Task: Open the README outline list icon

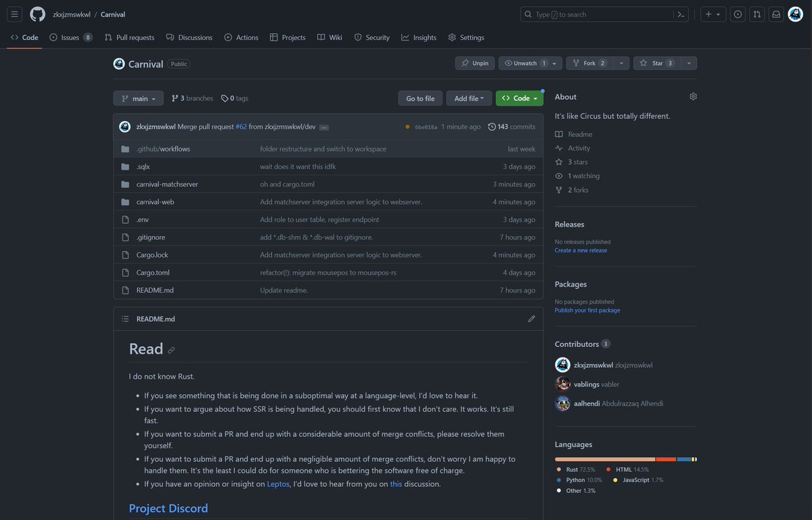Action: 125,318
